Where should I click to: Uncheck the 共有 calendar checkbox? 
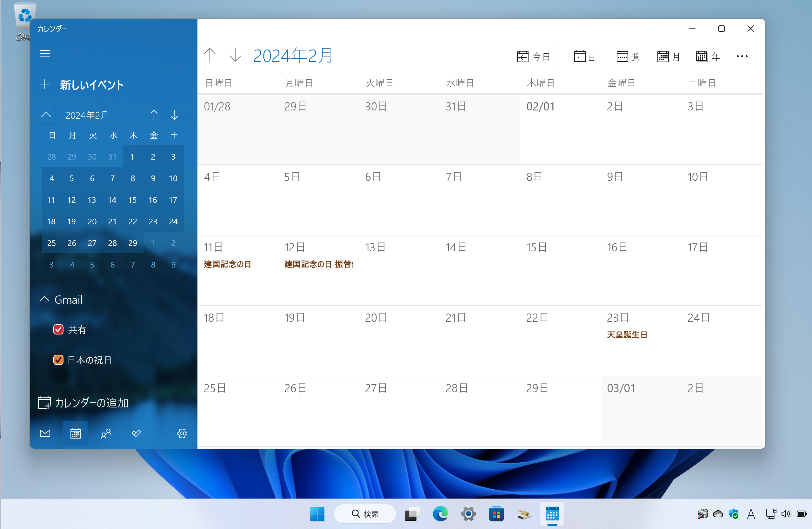coord(58,329)
